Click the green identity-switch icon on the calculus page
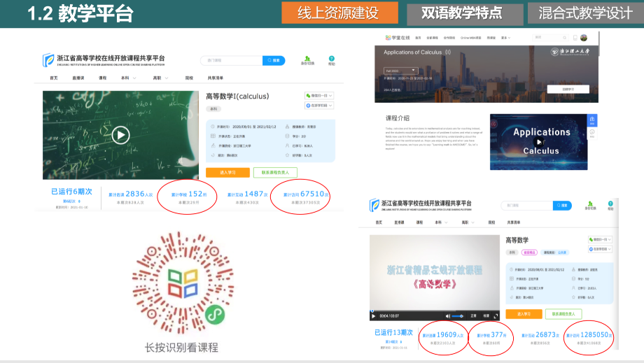Screen dimensions: 644x363 (x=307, y=60)
